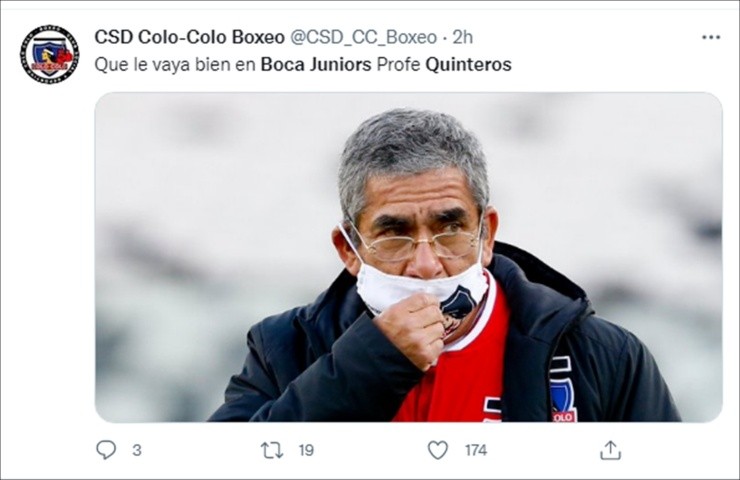
Task: Click the reply speech bubble icon
Action: pyautogui.click(x=106, y=450)
